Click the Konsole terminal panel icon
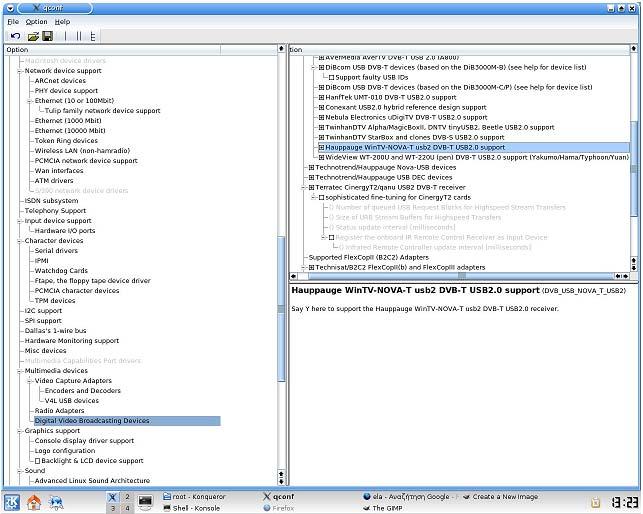643x514 pixels. 145,502
